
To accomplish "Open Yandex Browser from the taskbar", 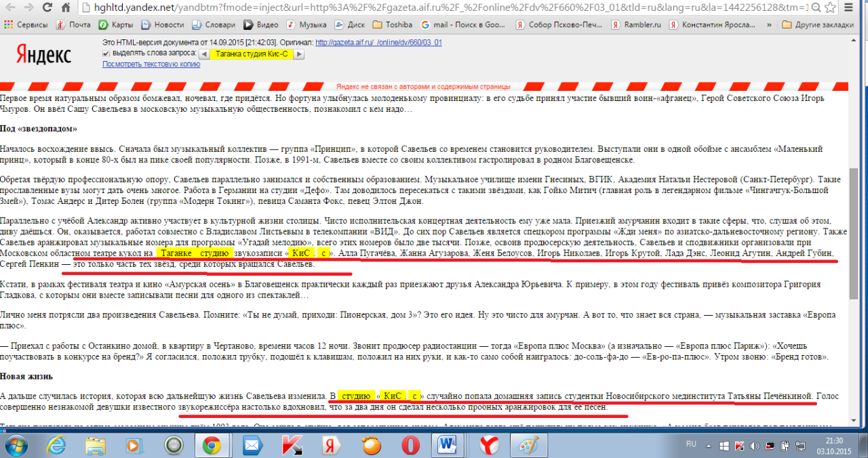I will click(490, 445).
